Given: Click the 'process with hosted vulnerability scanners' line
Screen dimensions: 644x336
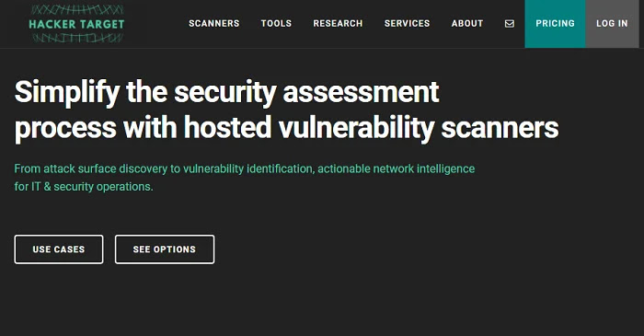Looking at the screenshot, I should (286, 128).
